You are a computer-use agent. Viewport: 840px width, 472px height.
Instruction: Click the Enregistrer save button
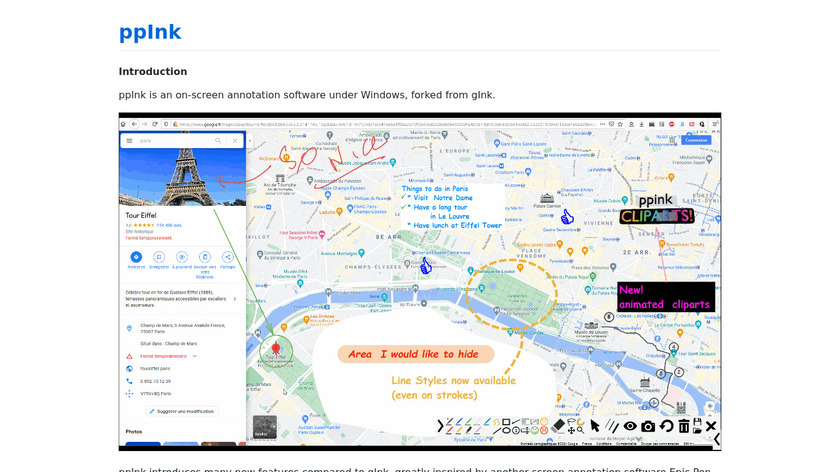click(159, 259)
